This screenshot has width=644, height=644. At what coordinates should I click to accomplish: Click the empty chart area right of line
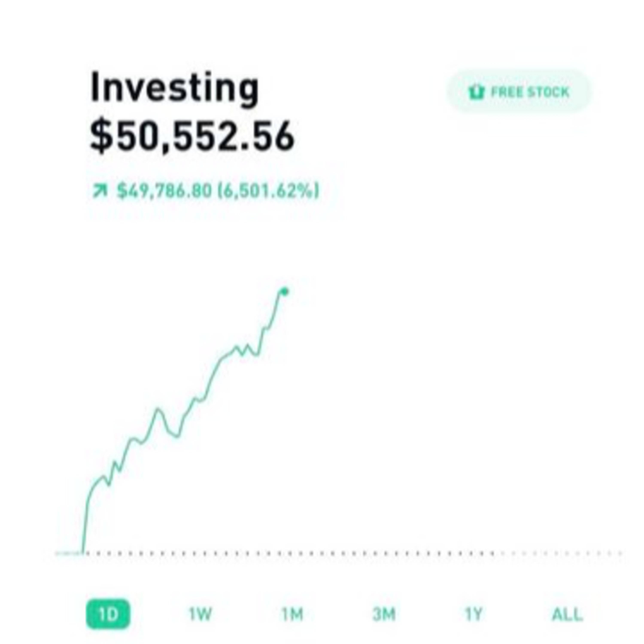tap(450, 400)
